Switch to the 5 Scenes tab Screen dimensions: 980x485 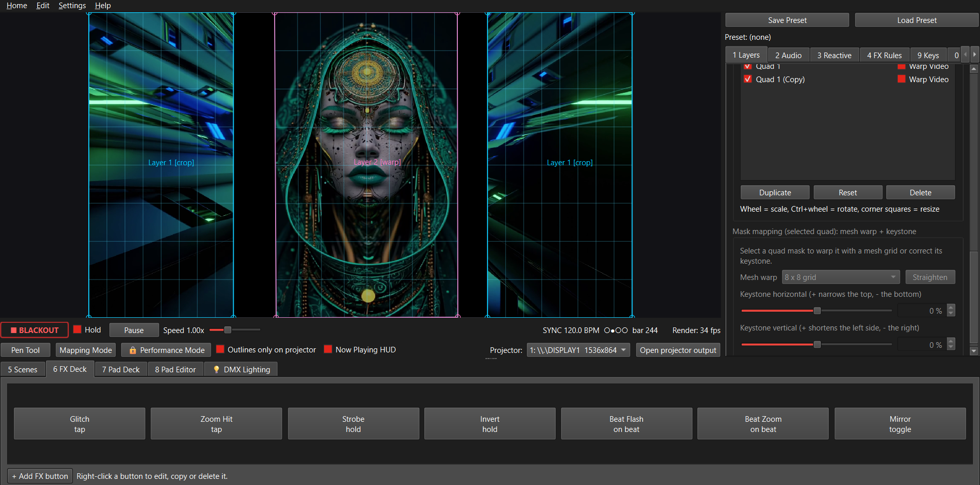[x=22, y=369]
